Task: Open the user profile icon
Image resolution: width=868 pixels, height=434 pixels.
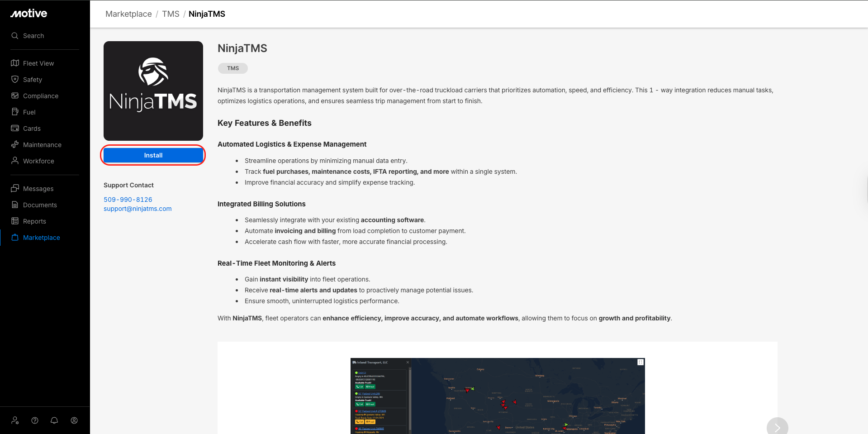Action: tap(74, 420)
